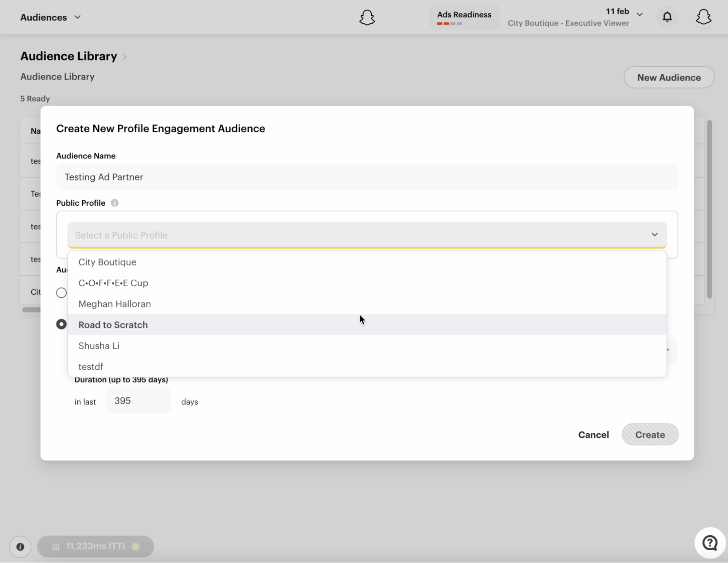728x563 pixels.
Task: Open the Ads Readiness indicator
Action: 464,17
